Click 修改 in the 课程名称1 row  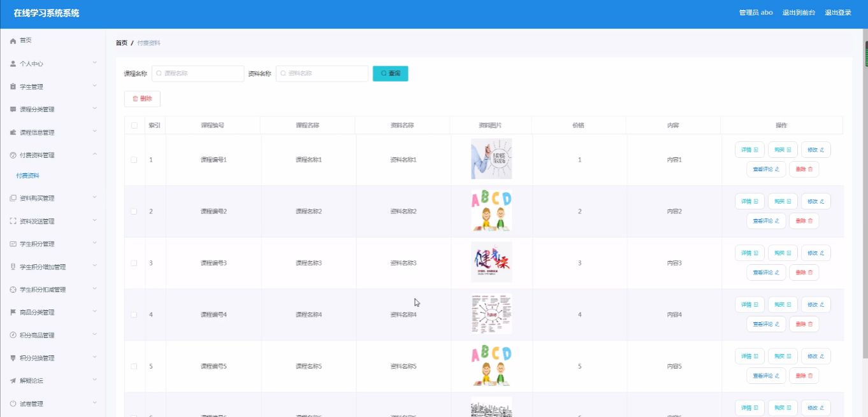(816, 150)
